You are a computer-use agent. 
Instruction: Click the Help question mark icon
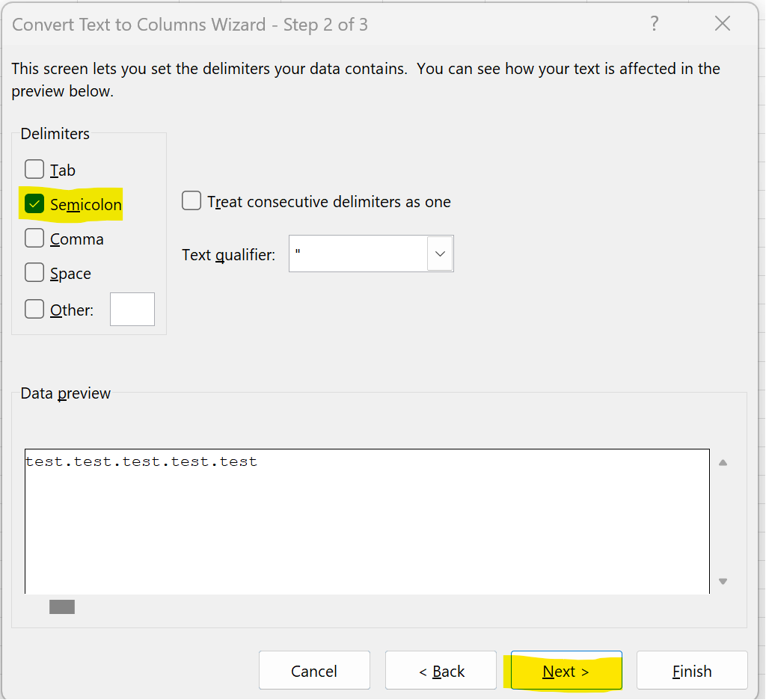point(655,24)
